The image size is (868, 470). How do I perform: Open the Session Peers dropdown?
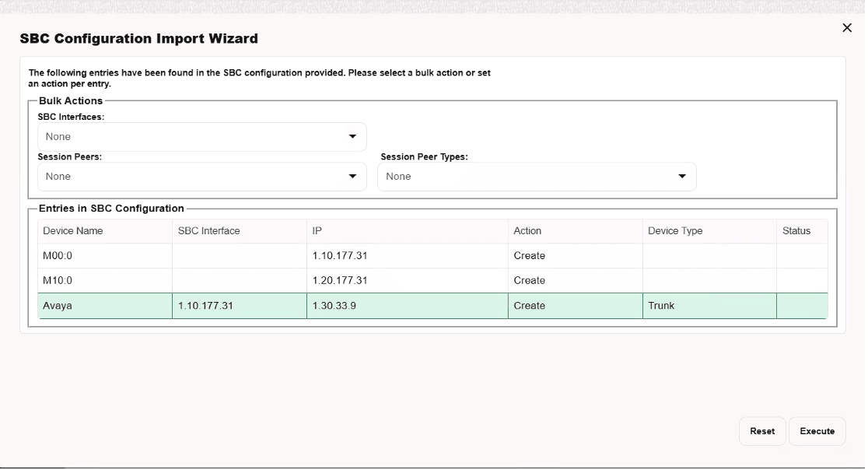201,177
